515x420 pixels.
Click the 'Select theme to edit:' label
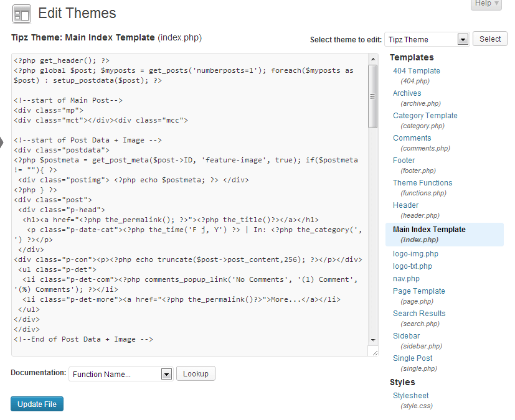[346, 40]
